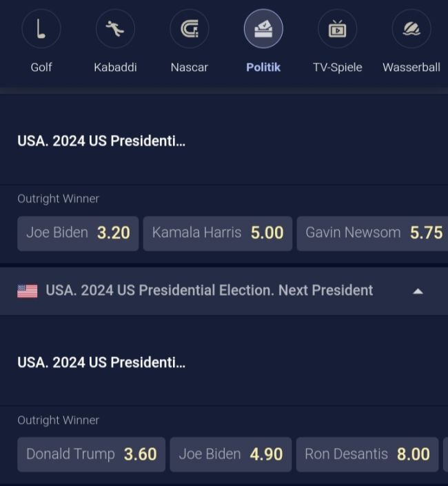Tap the Nascar category icon

pyautogui.click(x=189, y=29)
